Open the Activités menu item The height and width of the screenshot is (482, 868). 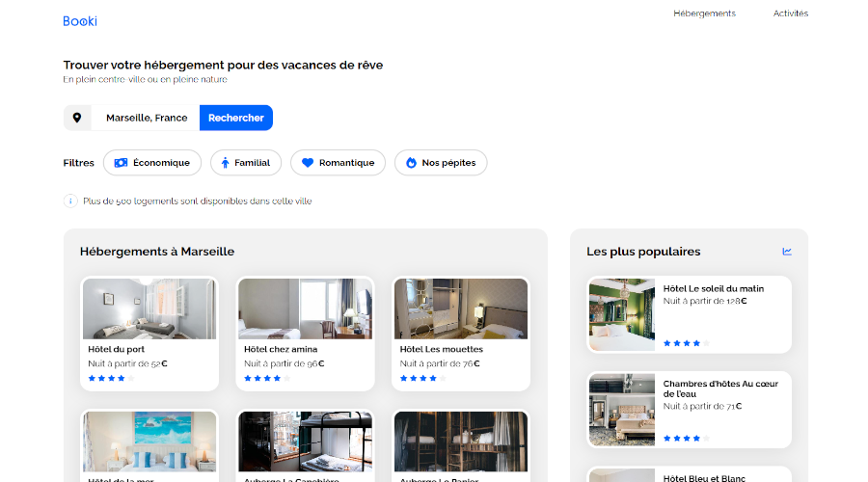(791, 13)
